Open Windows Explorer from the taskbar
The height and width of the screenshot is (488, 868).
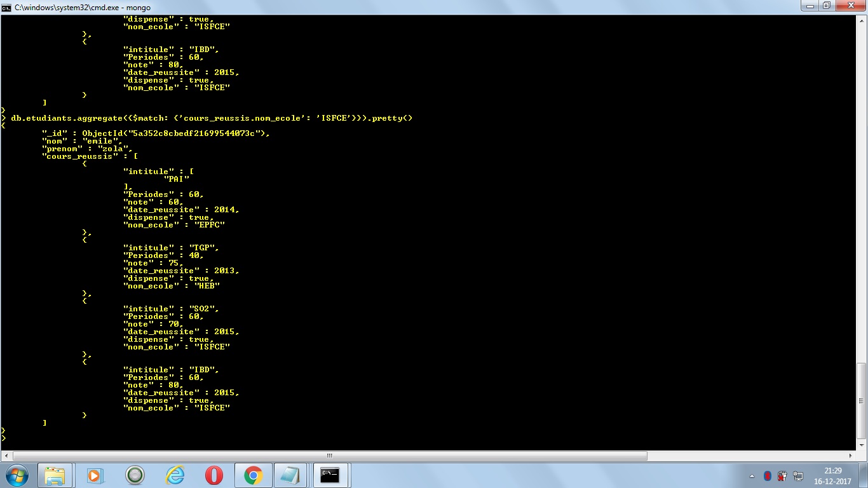[55, 475]
